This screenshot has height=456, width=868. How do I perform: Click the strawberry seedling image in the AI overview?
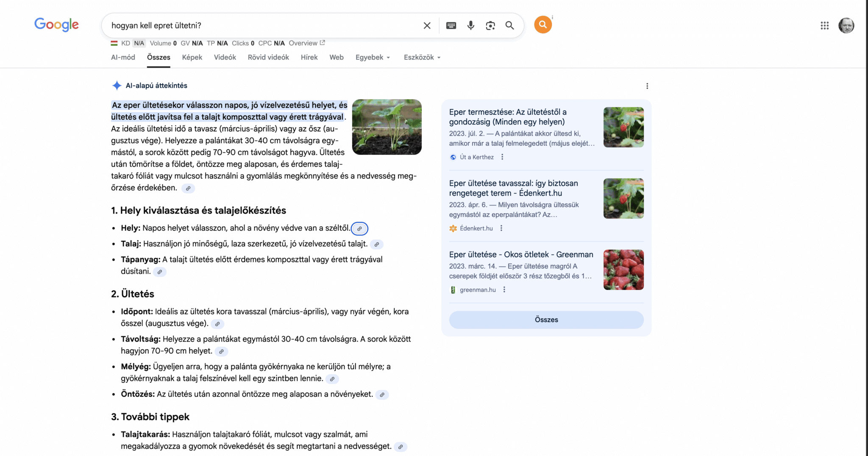click(386, 127)
